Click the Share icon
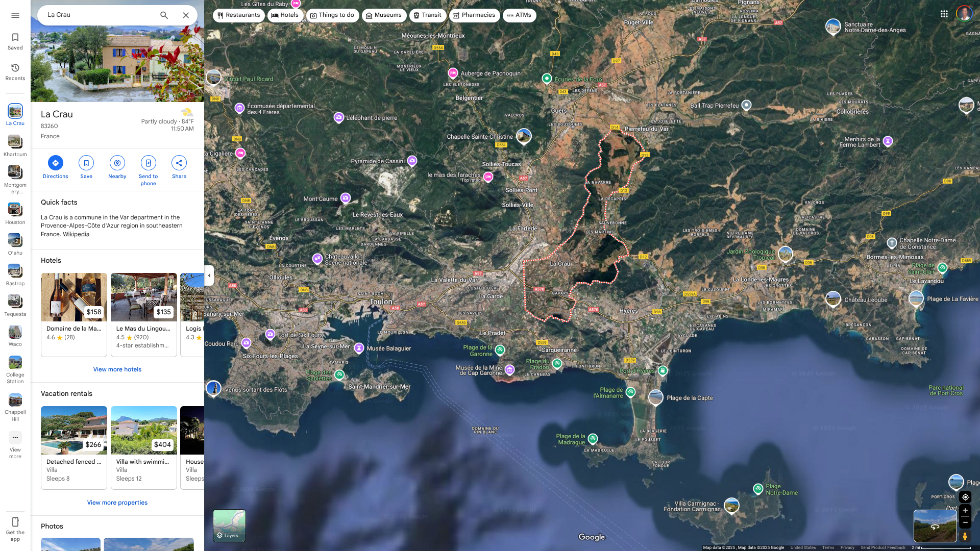Viewport: 980px width, 551px height. [x=179, y=163]
